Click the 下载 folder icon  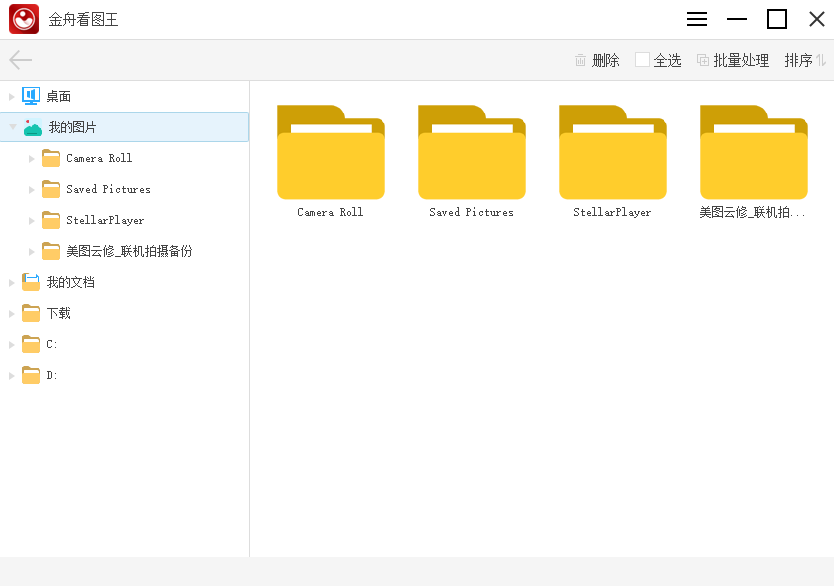click(x=31, y=313)
